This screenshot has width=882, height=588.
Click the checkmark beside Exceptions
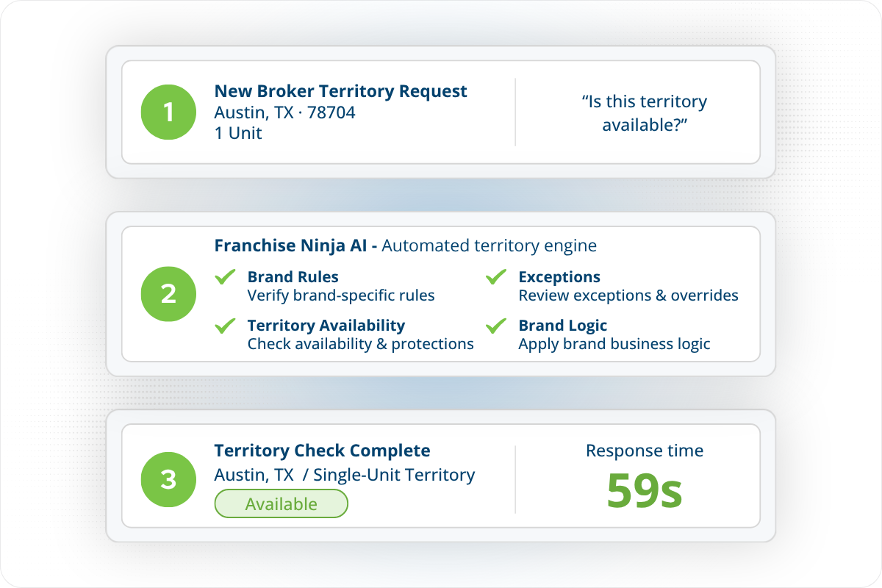pos(496,277)
